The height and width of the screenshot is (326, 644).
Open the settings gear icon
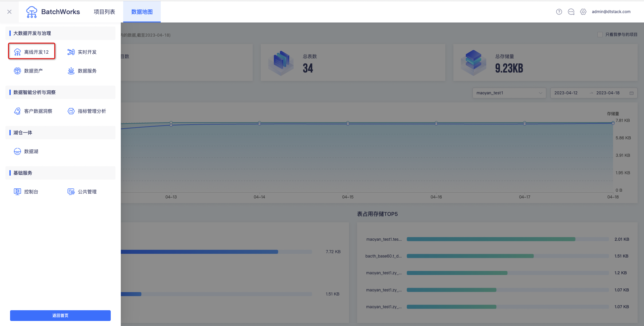pos(583,12)
